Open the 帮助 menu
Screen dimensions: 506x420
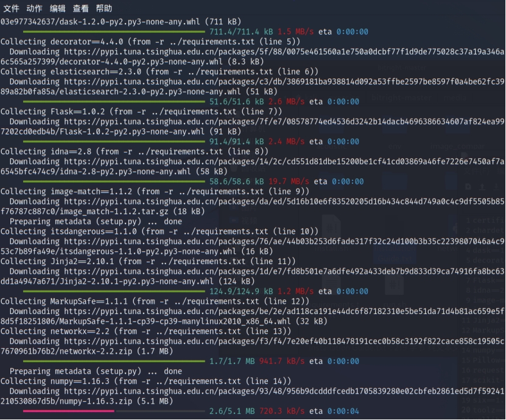(x=104, y=9)
